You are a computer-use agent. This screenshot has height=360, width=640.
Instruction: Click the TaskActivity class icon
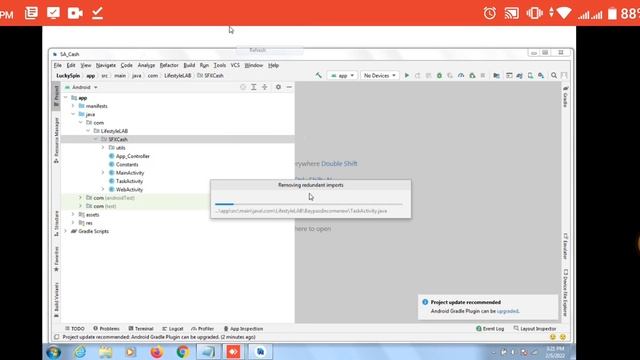[111, 181]
